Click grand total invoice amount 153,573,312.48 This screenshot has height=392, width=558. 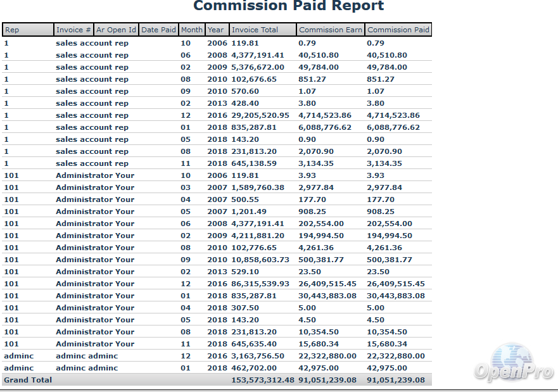click(x=262, y=380)
